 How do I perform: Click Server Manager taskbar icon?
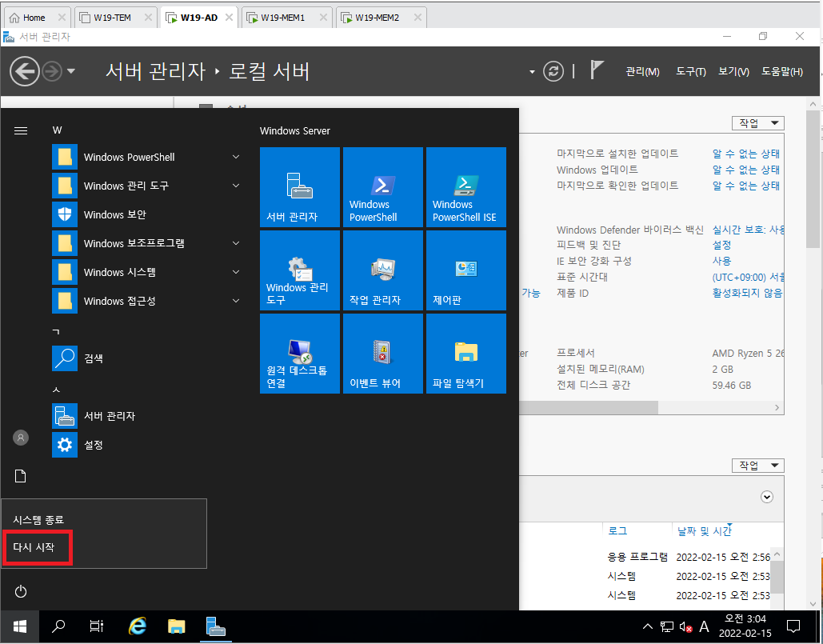click(215, 626)
